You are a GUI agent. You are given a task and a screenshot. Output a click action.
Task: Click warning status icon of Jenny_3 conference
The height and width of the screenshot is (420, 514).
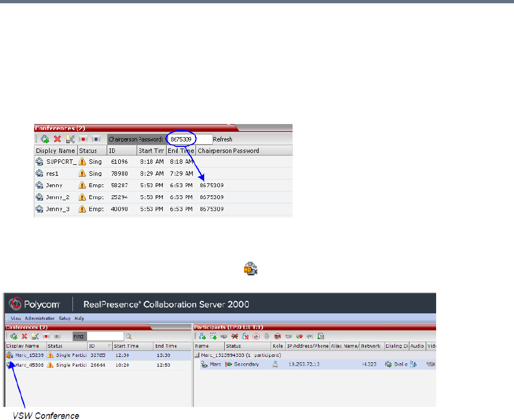coord(82,209)
